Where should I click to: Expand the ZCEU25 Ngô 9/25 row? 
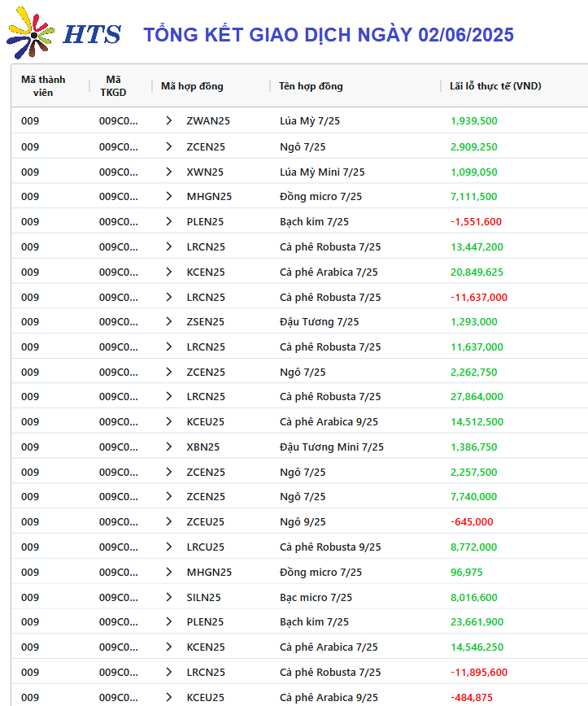(x=169, y=521)
